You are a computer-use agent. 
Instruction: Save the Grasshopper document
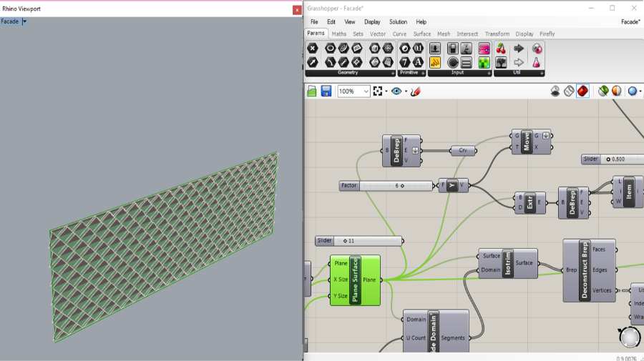pos(326,91)
